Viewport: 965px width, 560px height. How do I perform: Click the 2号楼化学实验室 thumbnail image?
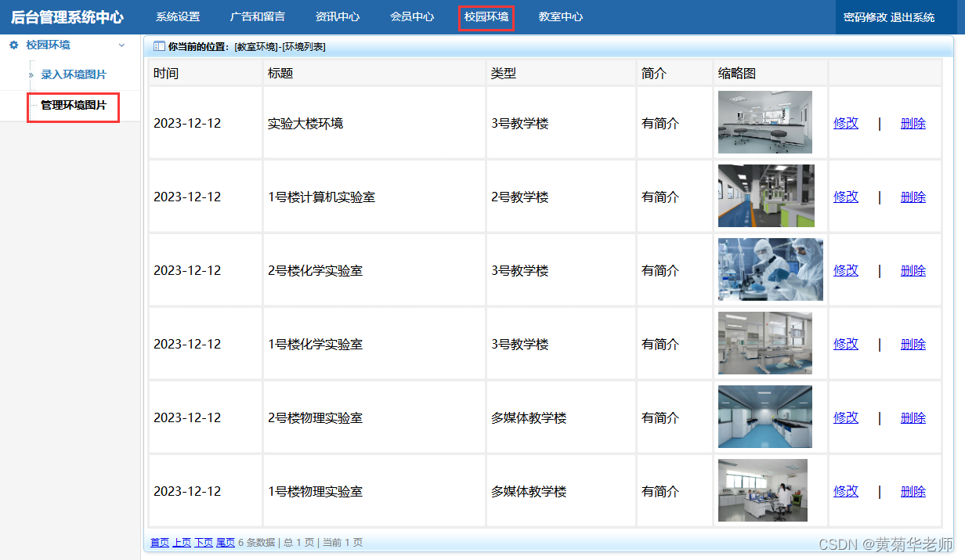coord(771,269)
